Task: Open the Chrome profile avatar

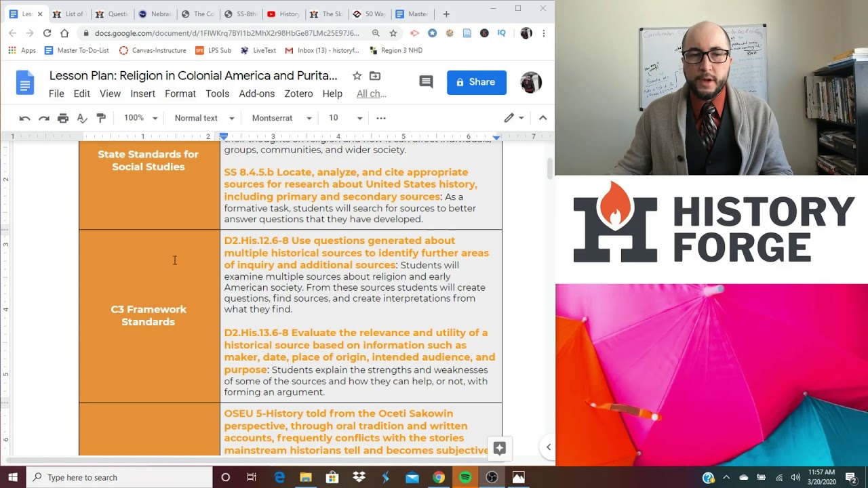Action: [x=526, y=33]
